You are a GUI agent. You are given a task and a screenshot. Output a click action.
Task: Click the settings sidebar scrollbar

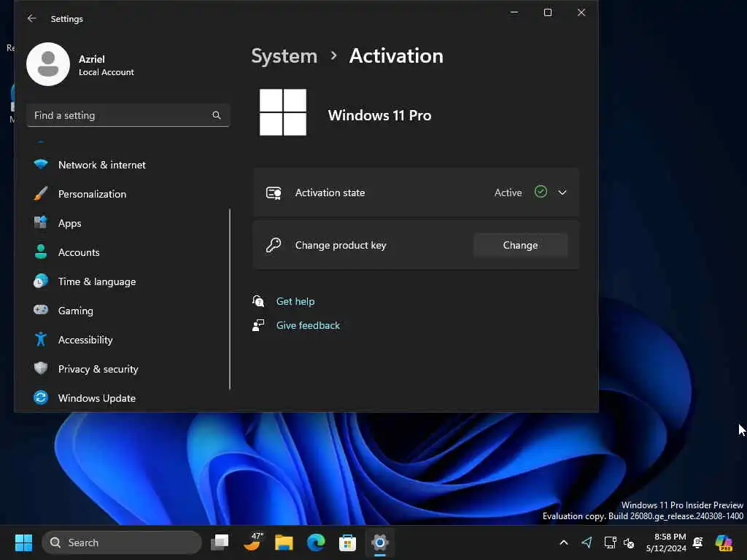[x=230, y=299]
